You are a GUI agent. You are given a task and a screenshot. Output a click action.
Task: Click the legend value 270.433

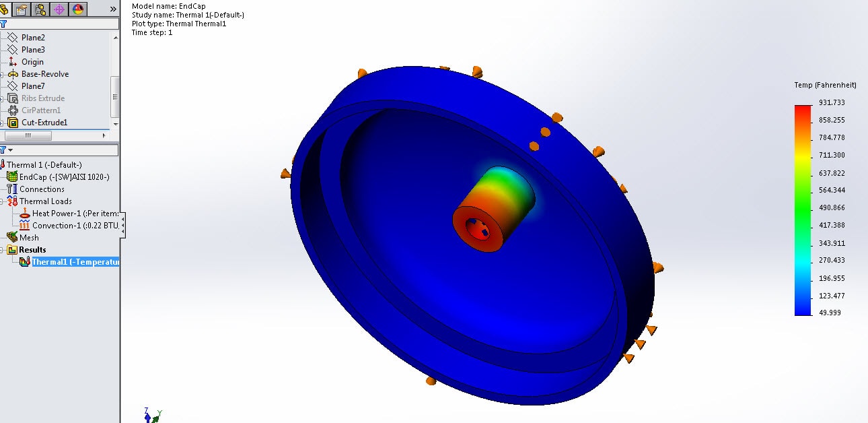coord(832,260)
